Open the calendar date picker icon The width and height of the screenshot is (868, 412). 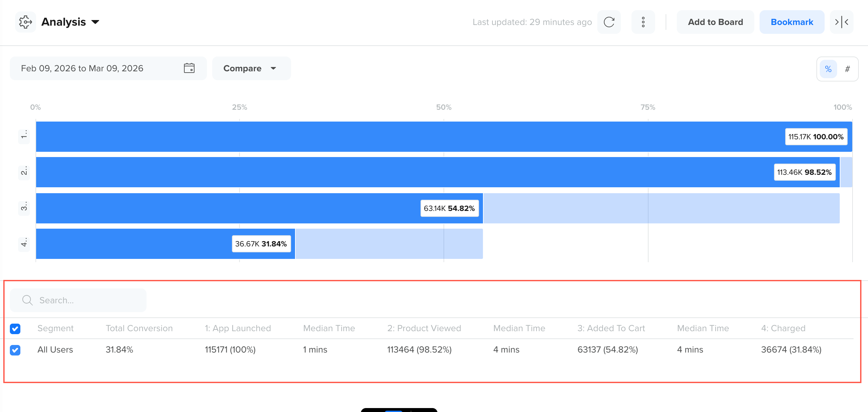(189, 68)
